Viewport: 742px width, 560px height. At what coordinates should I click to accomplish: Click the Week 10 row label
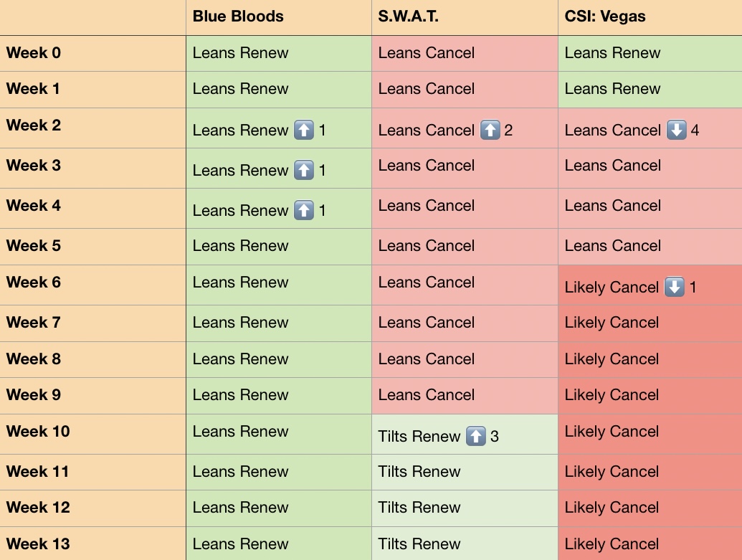click(x=38, y=431)
